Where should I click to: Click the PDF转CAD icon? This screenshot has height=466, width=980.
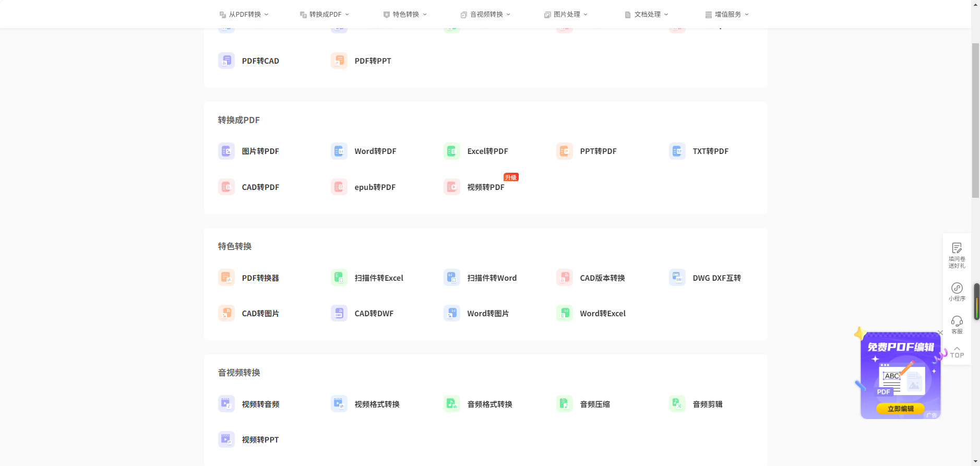(x=226, y=61)
